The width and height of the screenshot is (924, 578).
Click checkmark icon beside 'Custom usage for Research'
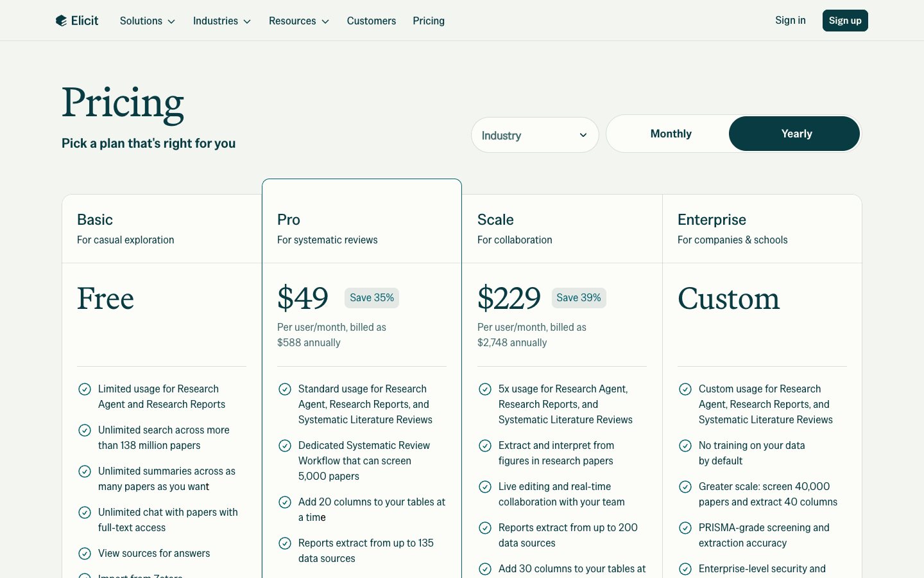[x=685, y=389]
